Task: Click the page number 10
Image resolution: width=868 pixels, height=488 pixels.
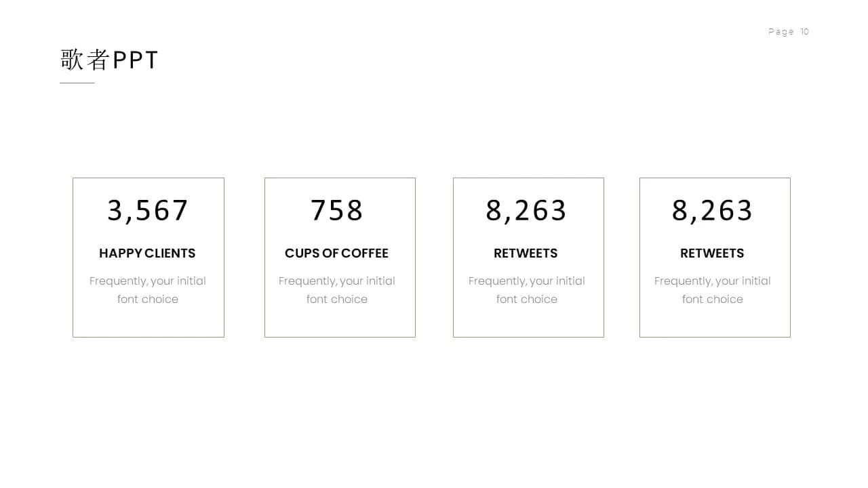Action: click(805, 32)
